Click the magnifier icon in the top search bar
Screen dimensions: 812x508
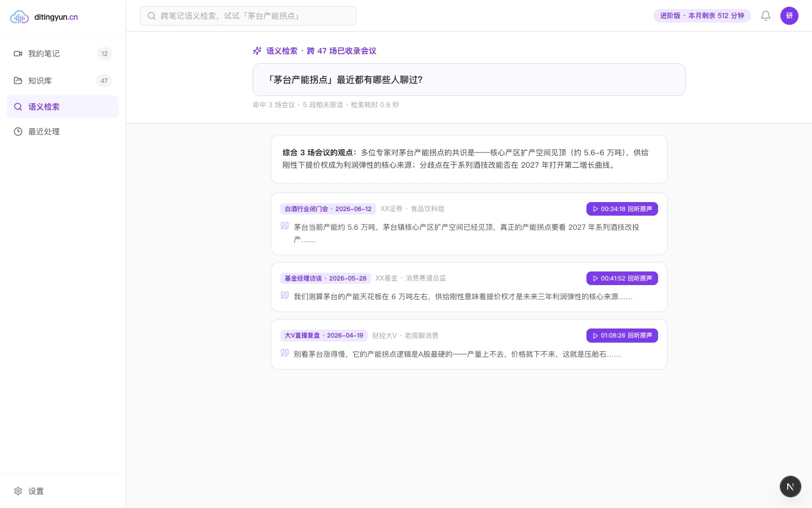(x=152, y=16)
